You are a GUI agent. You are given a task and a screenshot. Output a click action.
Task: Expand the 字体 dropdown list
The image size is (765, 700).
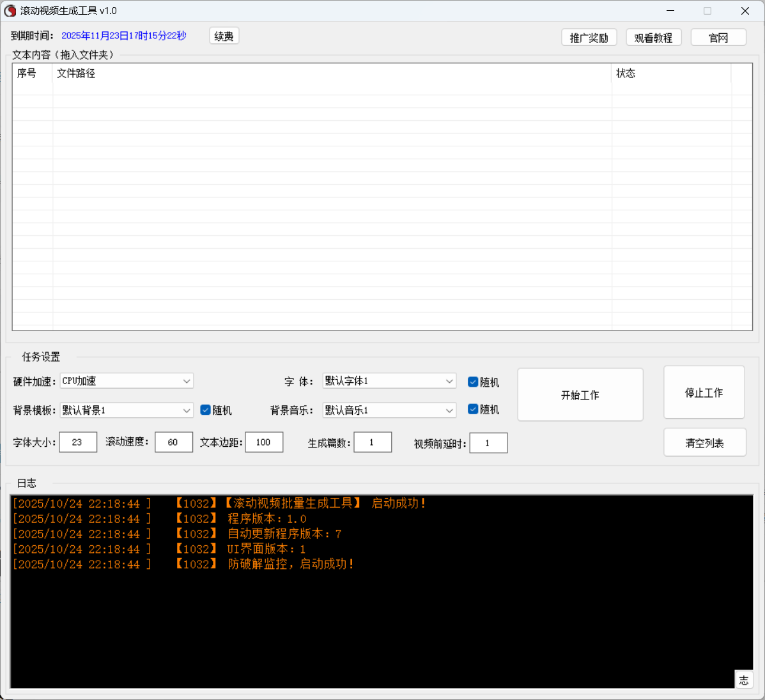click(389, 381)
